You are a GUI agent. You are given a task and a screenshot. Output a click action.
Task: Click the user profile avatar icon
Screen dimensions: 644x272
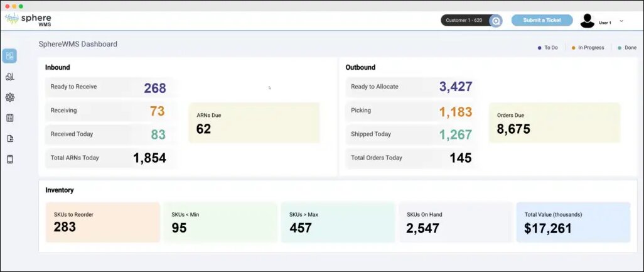pos(588,21)
